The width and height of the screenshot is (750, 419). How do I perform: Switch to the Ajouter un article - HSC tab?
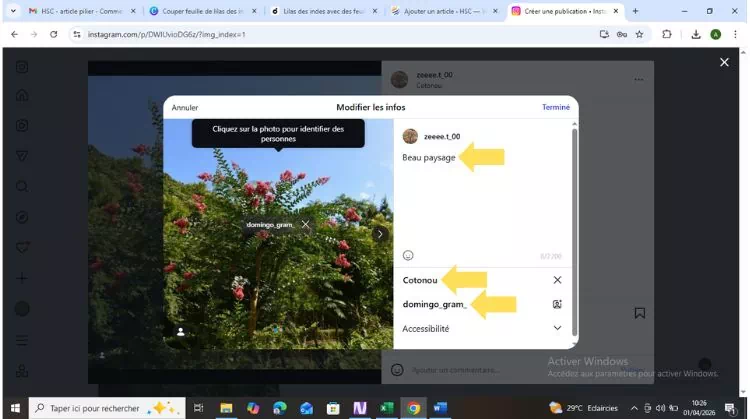(444, 11)
